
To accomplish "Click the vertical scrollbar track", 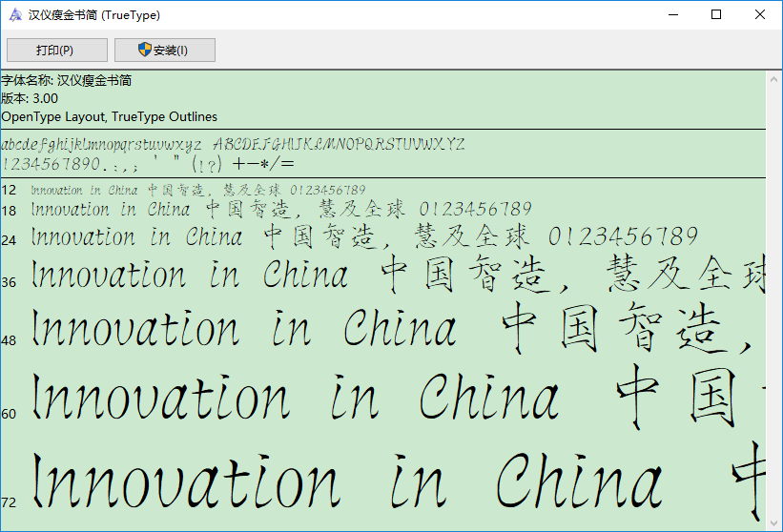I will click(x=774, y=301).
